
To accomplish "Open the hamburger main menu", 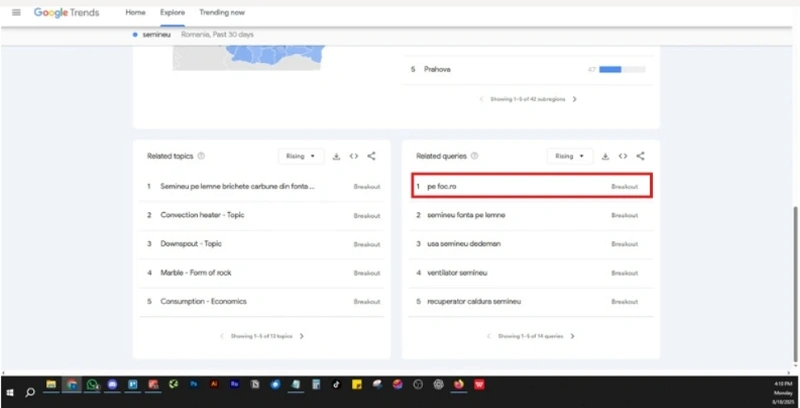I will click(x=16, y=12).
